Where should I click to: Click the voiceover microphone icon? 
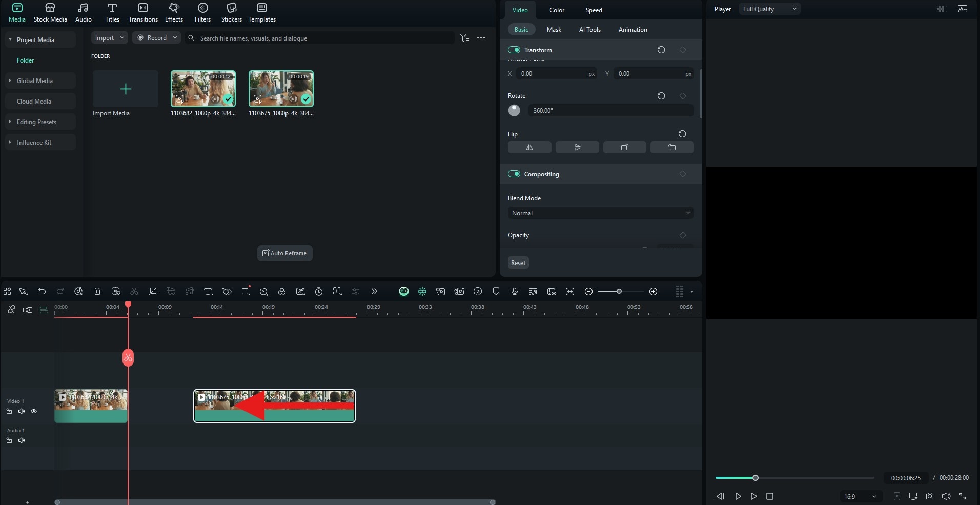pos(515,291)
